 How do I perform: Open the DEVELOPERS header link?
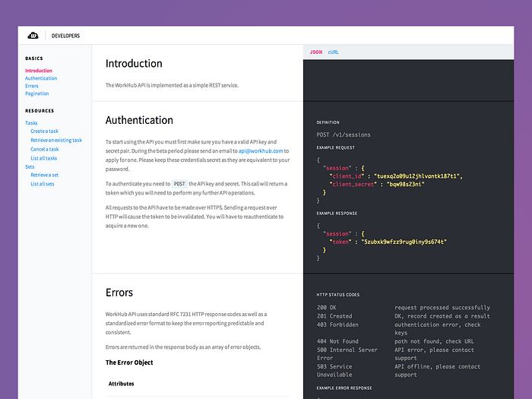pos(65,36)
